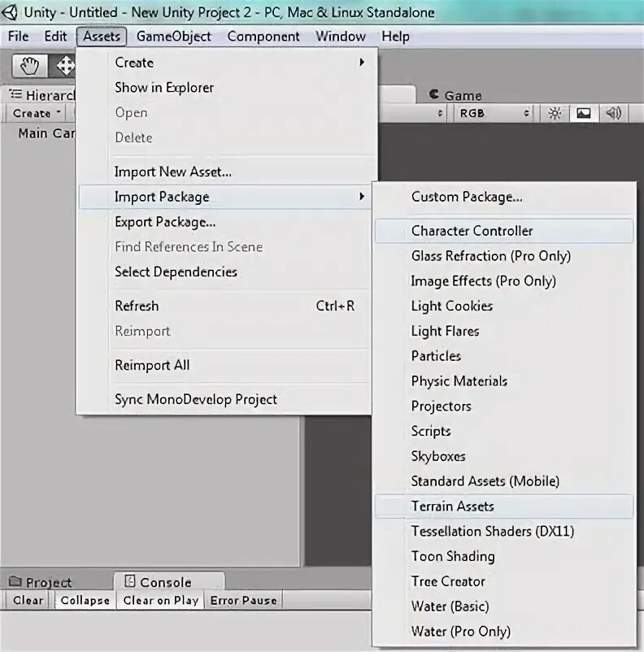
Task: Click the console Clear button
Action: [28, 601]
